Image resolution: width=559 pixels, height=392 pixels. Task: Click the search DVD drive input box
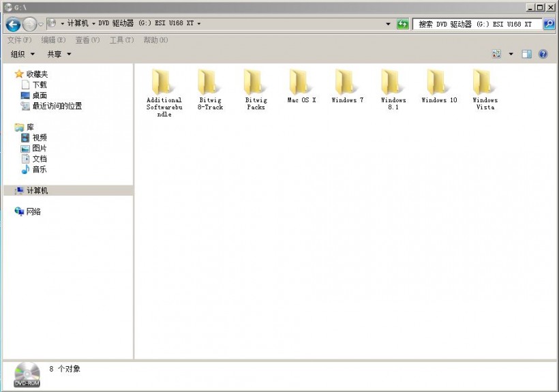[477, 24]
